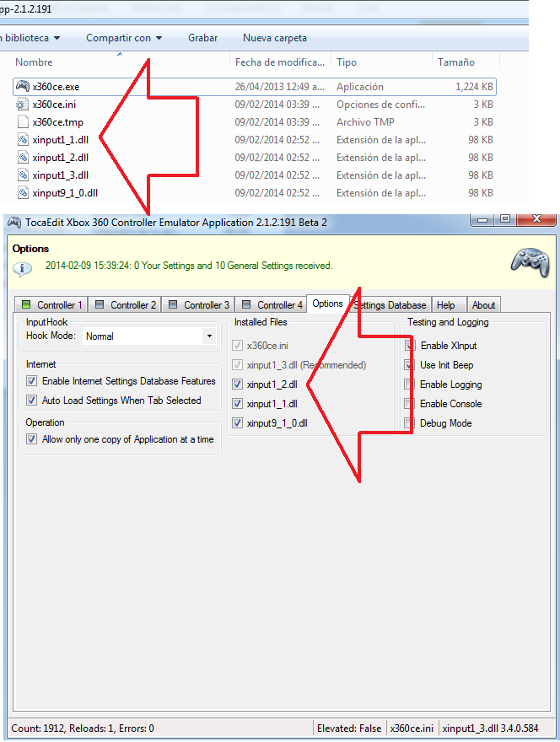Image resolution: width=560 pixels, height=742 pixels.
Task: Open the Help tab
Action: point(449,304)
